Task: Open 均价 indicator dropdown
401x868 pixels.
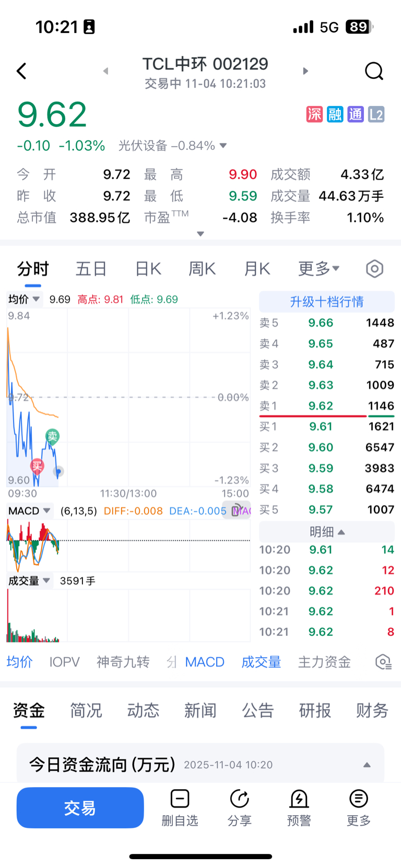Action: click(23, 299)
